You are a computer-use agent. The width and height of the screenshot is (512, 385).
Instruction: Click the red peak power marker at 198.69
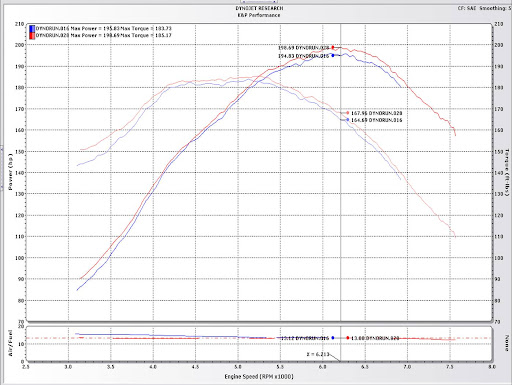[x=333, y=47]
